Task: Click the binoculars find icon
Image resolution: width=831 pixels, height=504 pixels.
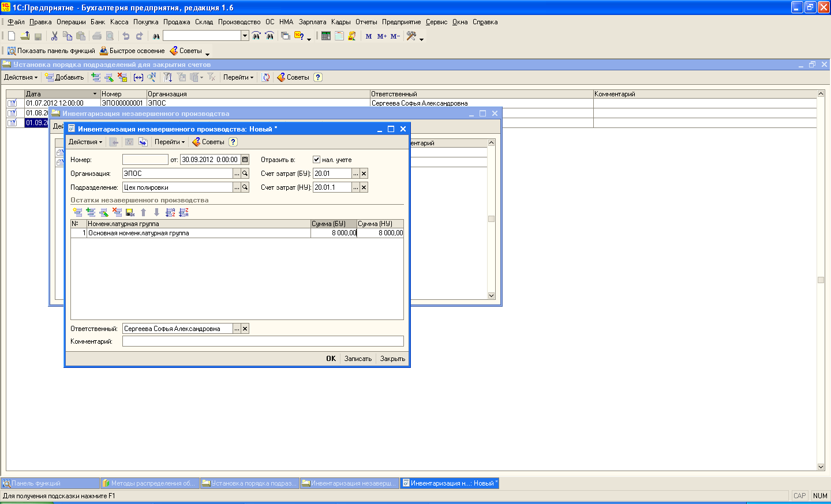Action: click(156, 36)
